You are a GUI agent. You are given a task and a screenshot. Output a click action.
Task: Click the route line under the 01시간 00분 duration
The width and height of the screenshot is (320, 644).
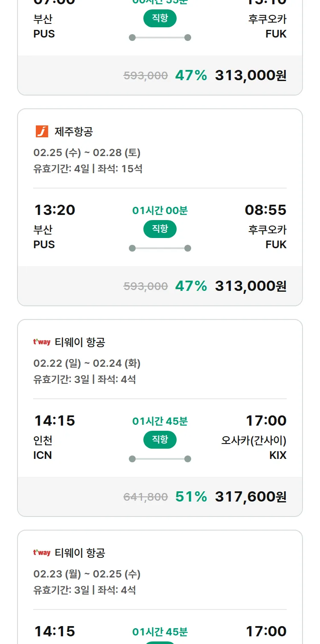tap(160, 248)
